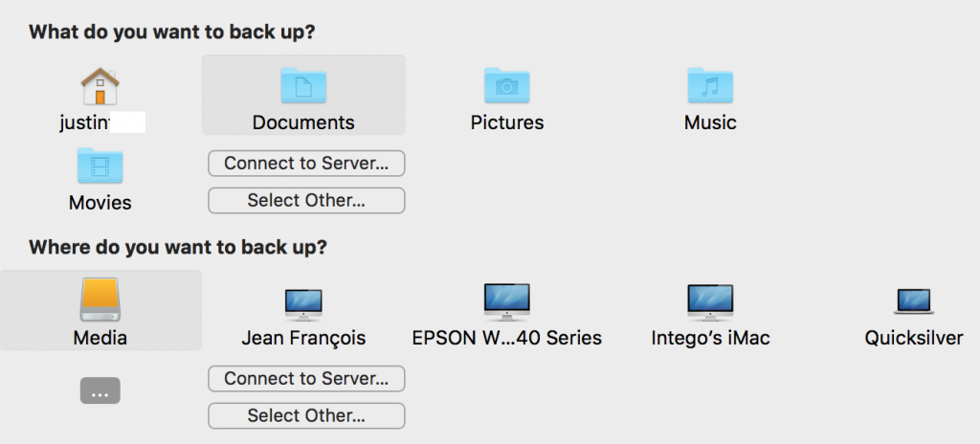980x444 pixels.
Task: Click the gray ellipsis more button
Action: click(100, 390)
